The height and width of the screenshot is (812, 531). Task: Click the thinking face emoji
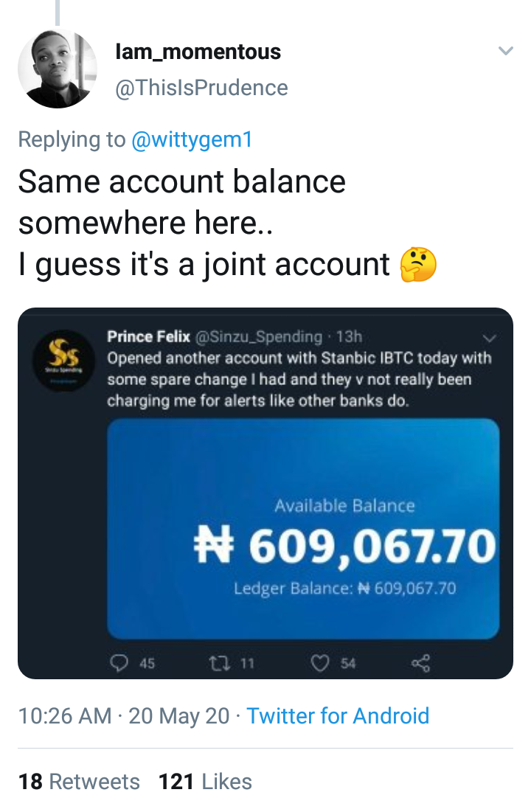click(x=418, y=265)
